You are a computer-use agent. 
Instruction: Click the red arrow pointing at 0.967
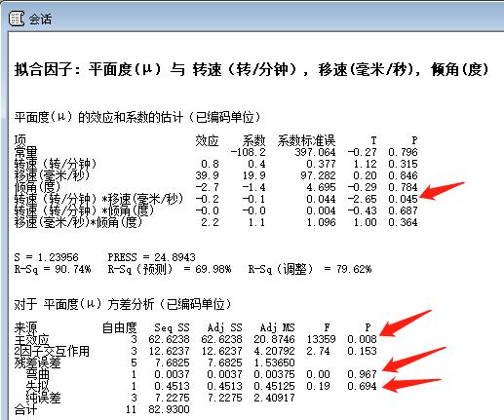point(414,360)
